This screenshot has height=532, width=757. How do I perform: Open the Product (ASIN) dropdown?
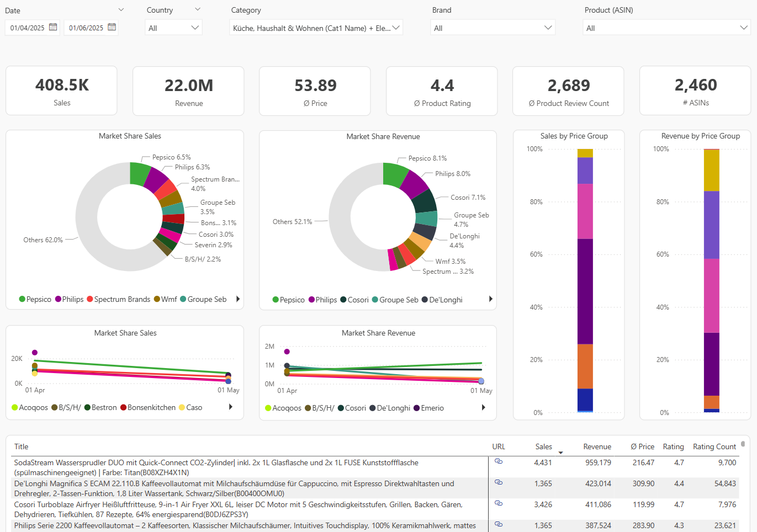pos(666,28)
